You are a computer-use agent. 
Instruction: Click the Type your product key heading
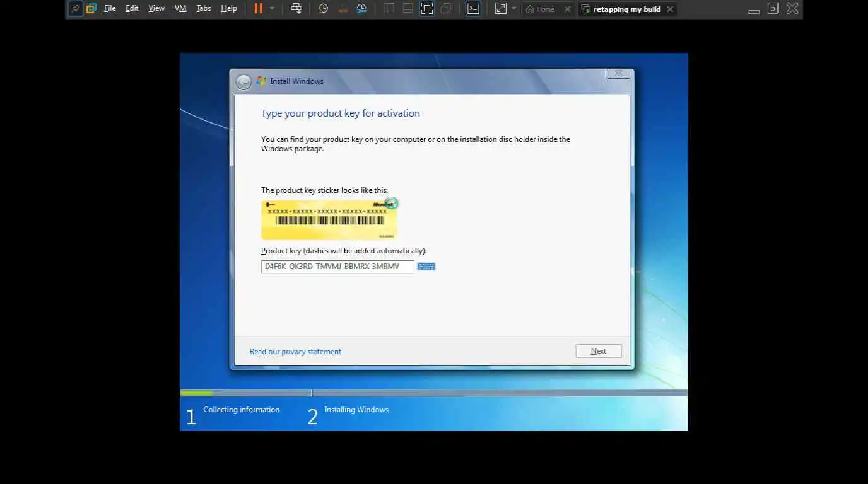341,113
